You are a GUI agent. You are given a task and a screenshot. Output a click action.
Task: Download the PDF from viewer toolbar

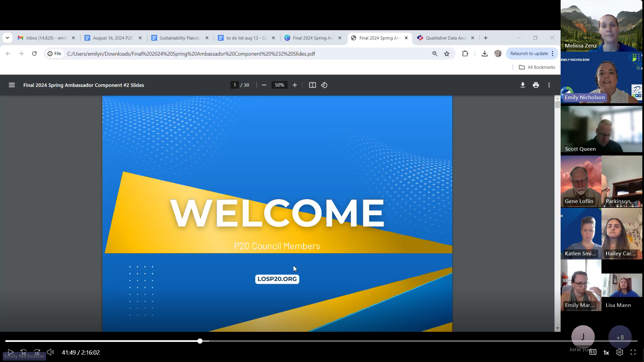523,85
